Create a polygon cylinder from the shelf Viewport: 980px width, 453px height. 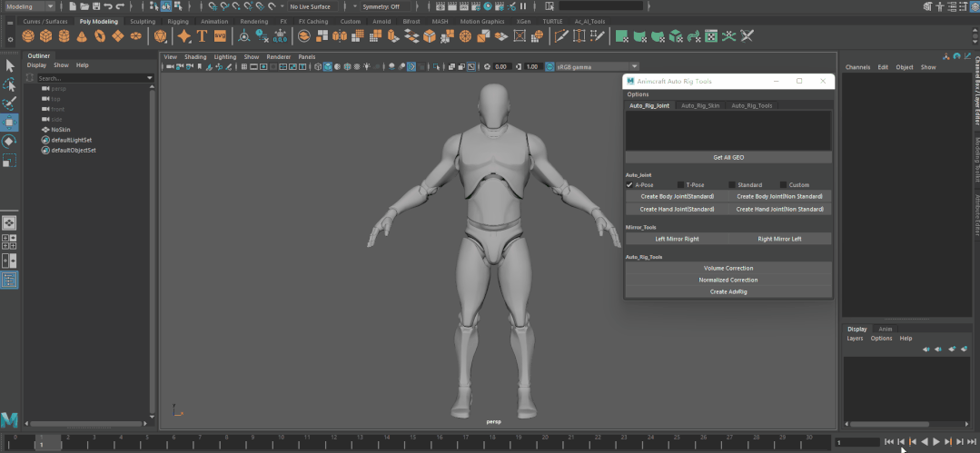click(x=64, y=36)
